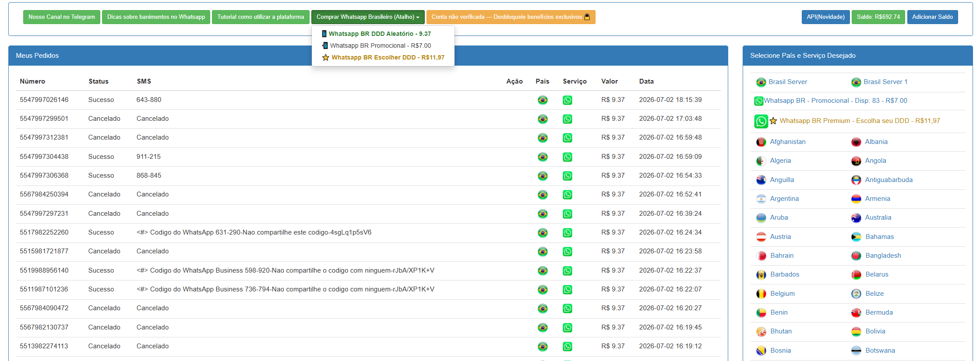Select Whatsapp BR Premium Escolha seu DDD link
980x361 pixels.
coord(860,121)
